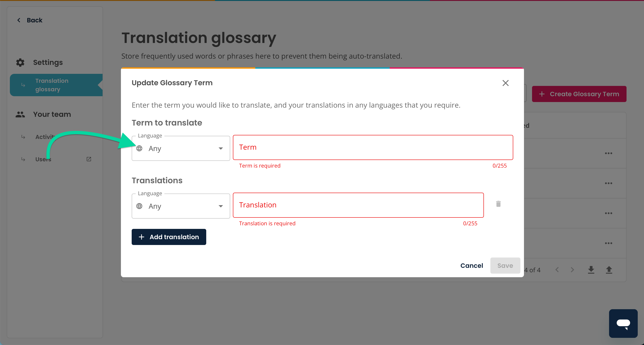
Task: Go to the previous page of glossary terms
Action: [x=557, y=270]
